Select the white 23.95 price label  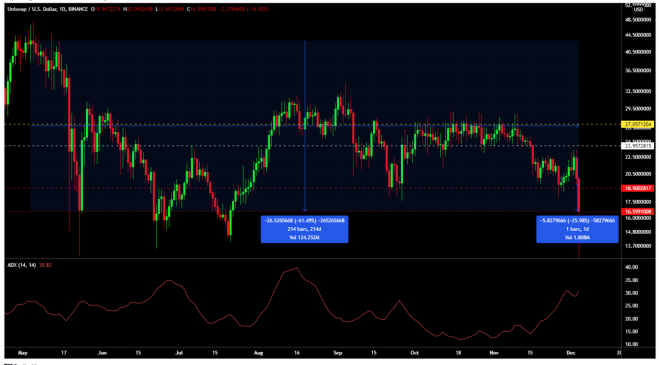638,146
